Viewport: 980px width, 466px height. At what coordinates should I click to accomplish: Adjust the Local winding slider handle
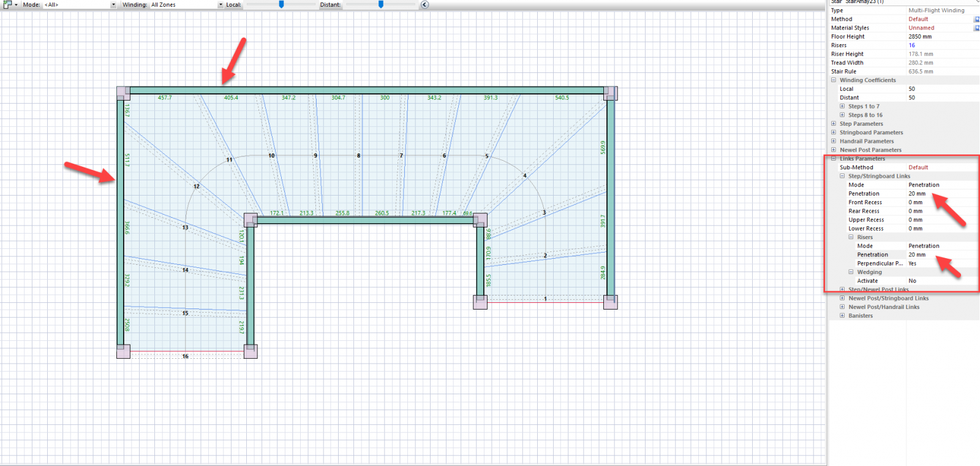coord(281,4)
